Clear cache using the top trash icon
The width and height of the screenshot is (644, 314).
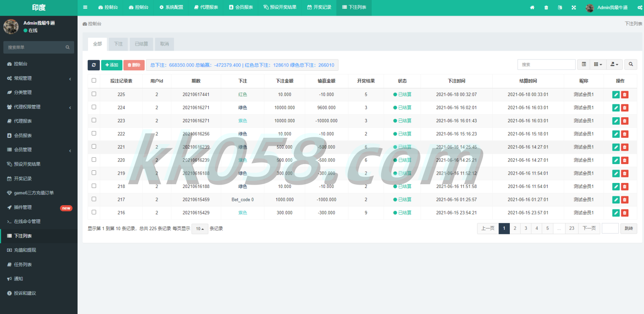[x=546, y=8]
